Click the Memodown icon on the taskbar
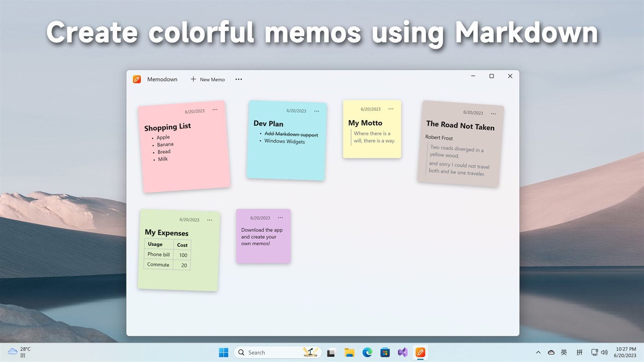Image resolution: width=644 pixels, height=362 pixels. (x=420, y=352)
